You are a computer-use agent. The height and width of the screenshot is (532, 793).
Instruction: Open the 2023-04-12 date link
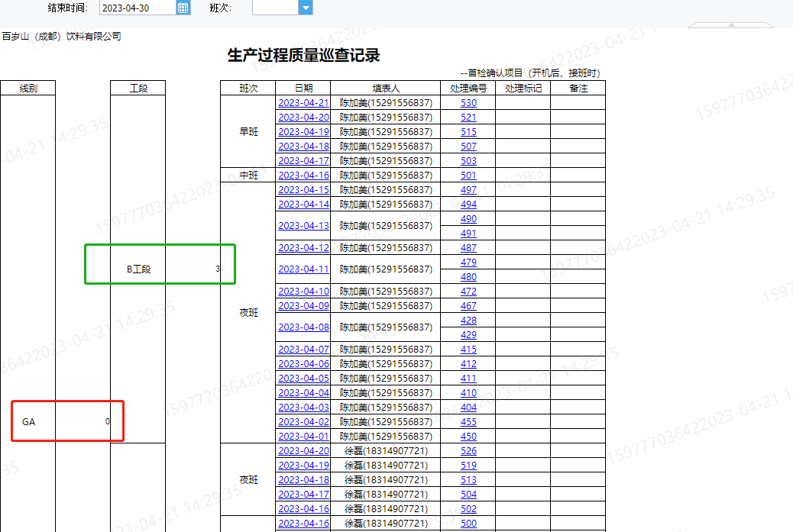pyautogui.click(x=303, y=248)
